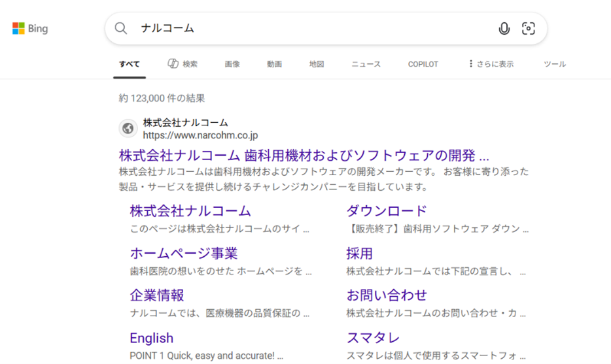The width and height of the screenshot is (611, 364).
Task: Open the ツール options
Action: pyautogui.click(x=555, y=64)
